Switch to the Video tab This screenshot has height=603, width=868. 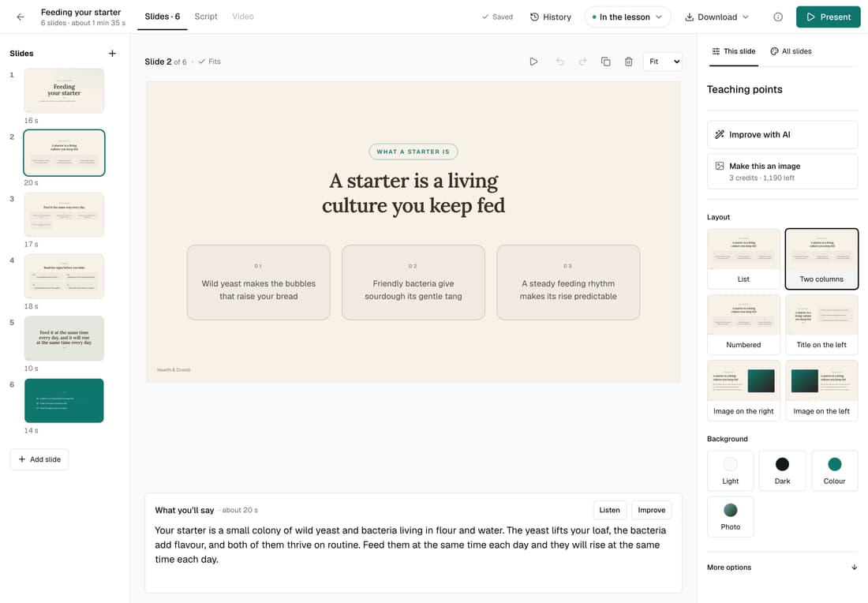coord(243,17)
